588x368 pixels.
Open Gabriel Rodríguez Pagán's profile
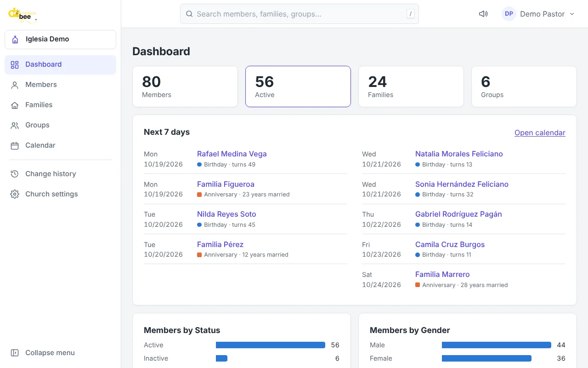point(458,214)
